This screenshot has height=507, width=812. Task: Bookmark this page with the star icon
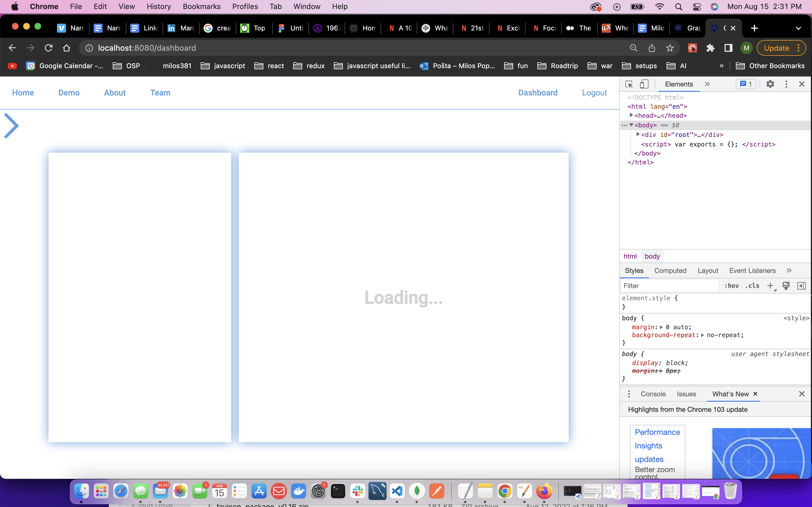tap(670, 48)
